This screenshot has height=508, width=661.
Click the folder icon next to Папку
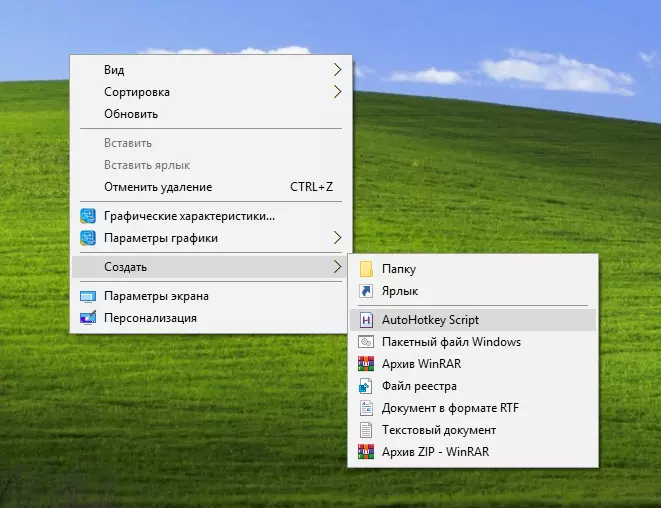366,269
